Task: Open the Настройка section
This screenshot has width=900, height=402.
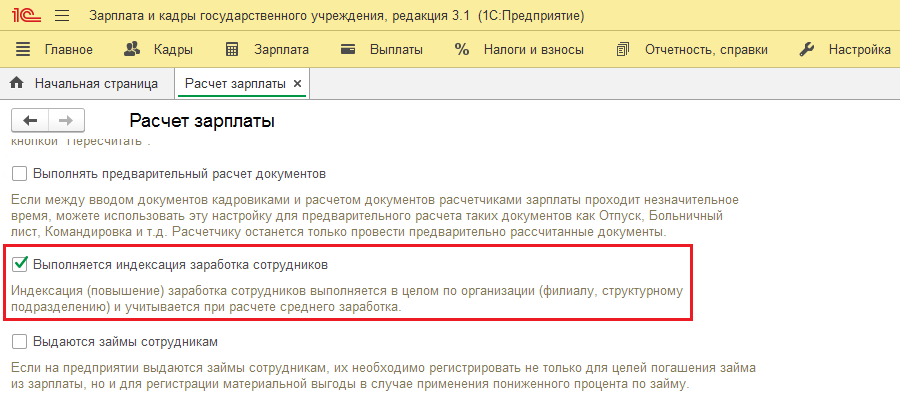Action: (859, 50)
